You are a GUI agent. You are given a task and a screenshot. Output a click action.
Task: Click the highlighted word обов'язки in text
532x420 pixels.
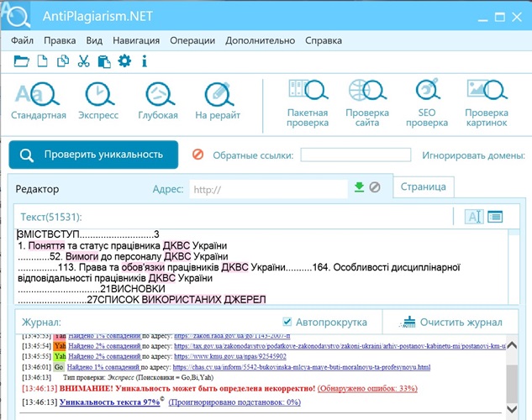pyautogui.click(x=143, y=267)
